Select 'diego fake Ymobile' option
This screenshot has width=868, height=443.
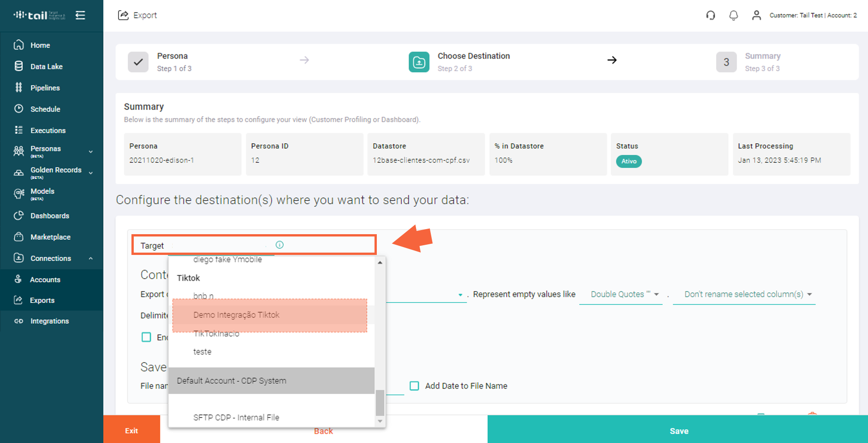(x=227, y=260)
